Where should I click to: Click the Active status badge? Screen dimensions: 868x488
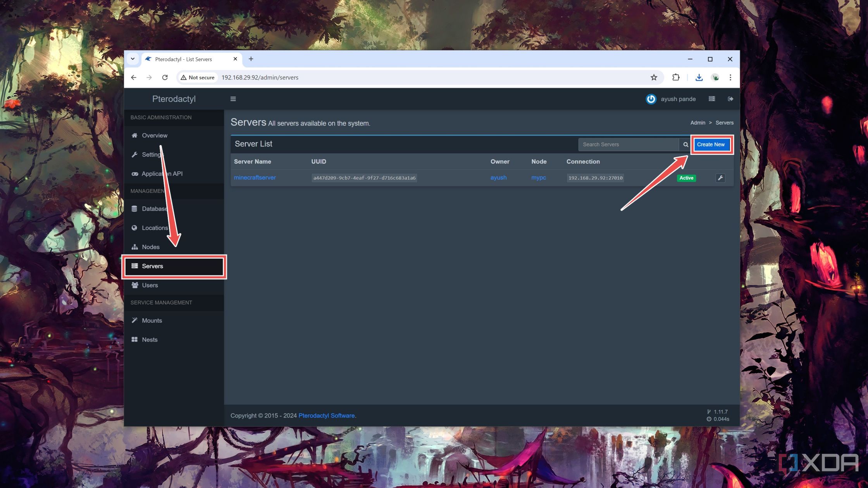point(686,178)
